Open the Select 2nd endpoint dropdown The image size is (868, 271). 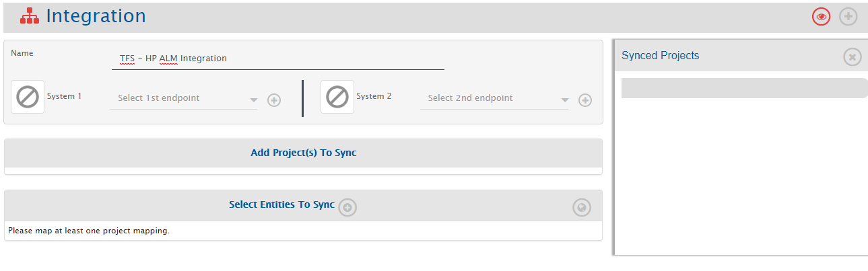click(x=488, y=98)
